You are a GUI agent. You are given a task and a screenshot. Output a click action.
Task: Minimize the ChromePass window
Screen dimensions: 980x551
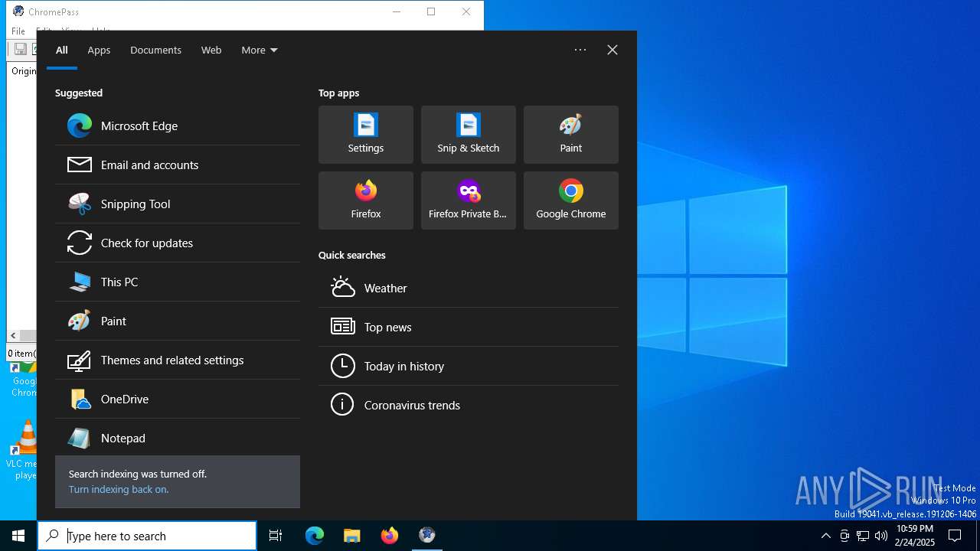(x=397, y=11)
